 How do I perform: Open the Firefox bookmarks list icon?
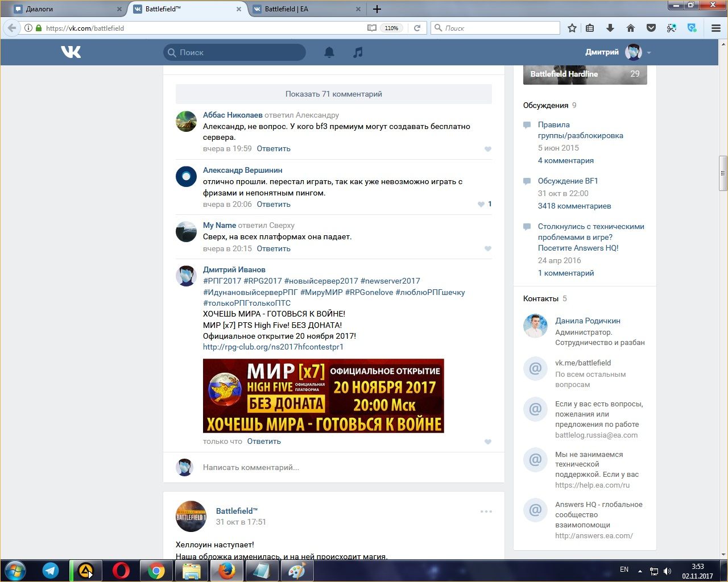pyautogui.click(x=590, y=28)
